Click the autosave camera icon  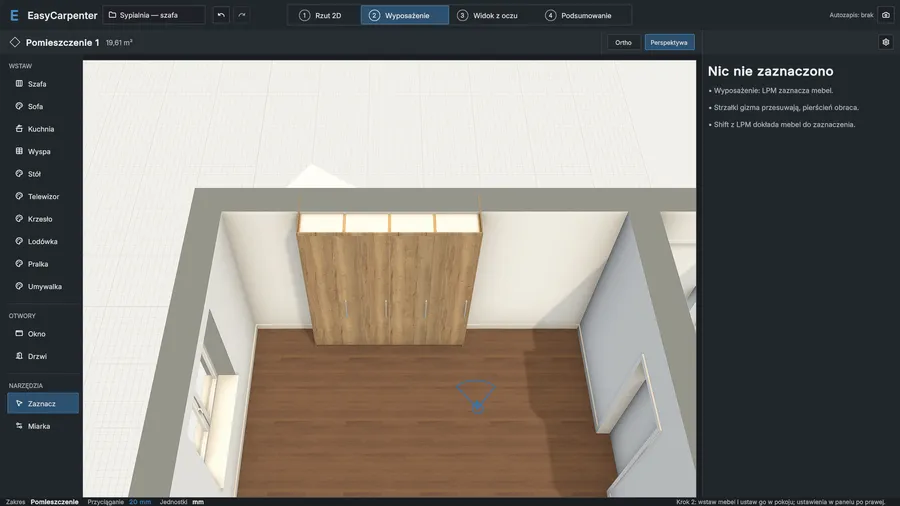point(886,15)
